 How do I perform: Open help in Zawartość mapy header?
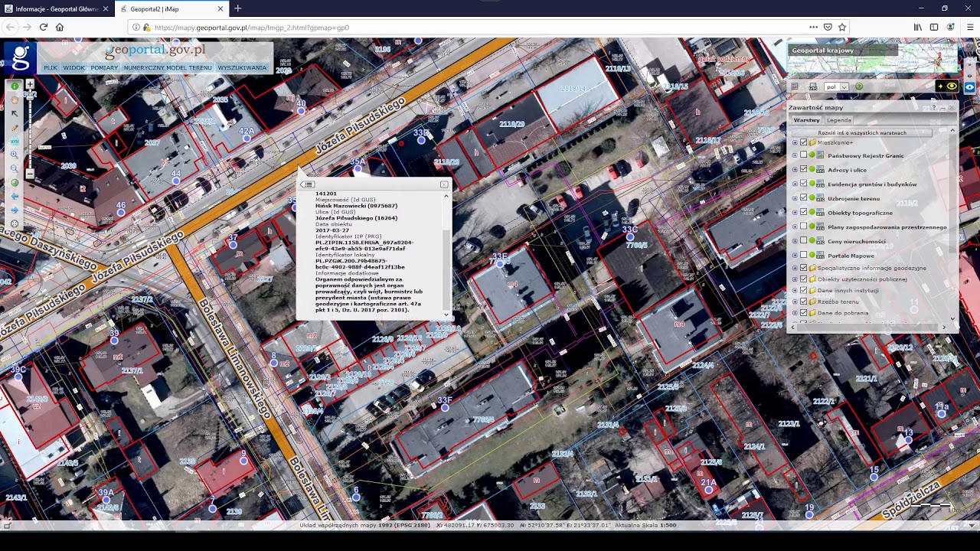(x=934, y=108)
